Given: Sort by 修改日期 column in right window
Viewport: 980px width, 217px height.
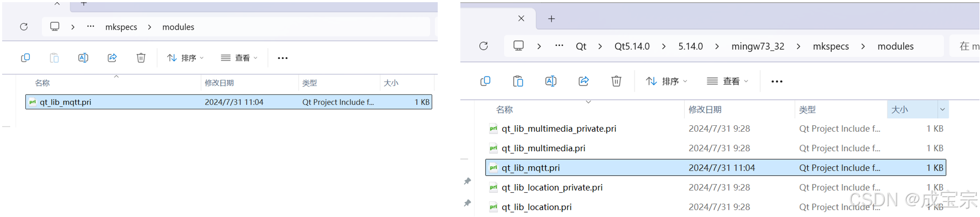Looking at the screenshot, I should pyautogui.click(x=705, y=110).
